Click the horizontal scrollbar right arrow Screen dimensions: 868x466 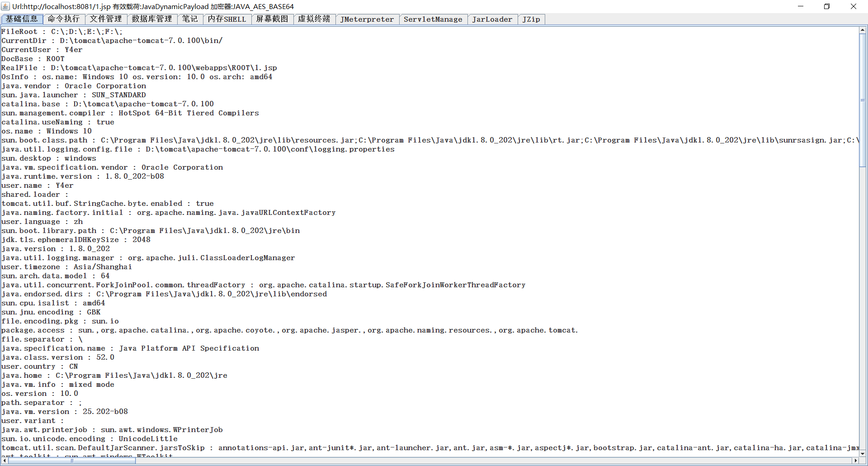855,461
